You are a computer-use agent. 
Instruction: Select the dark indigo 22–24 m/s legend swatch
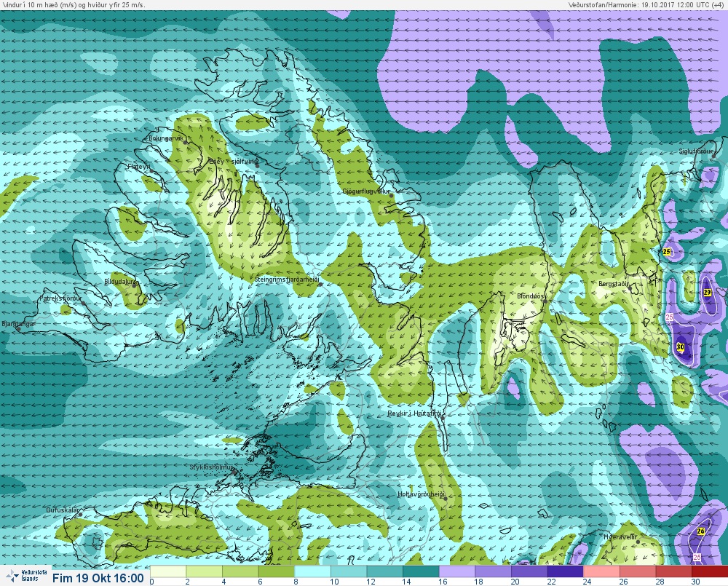565,571
